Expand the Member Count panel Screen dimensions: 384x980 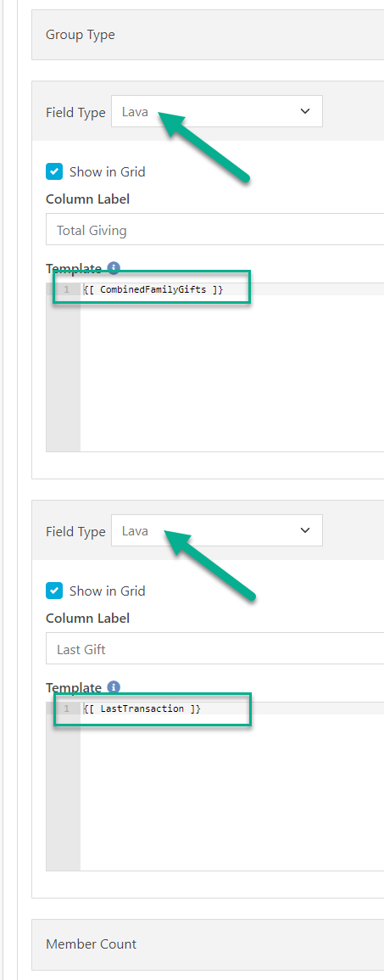click(x=208, y=944)
